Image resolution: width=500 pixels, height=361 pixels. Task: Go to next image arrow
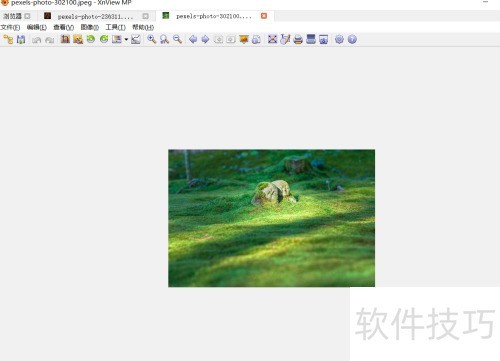point(205,39)
